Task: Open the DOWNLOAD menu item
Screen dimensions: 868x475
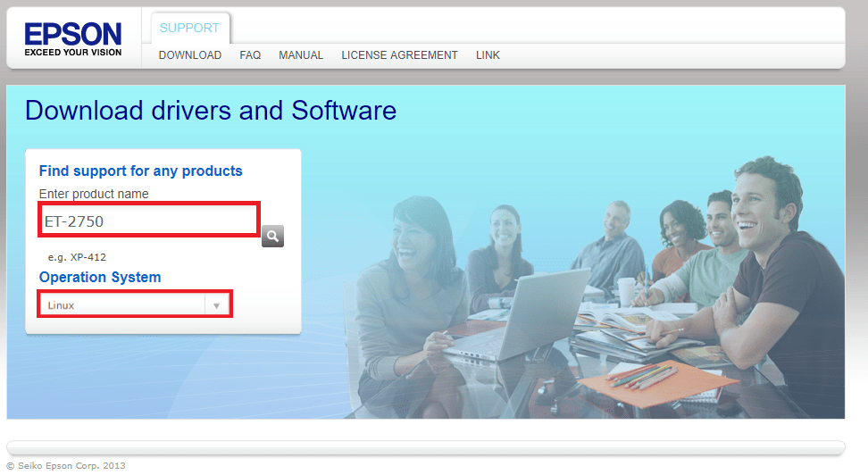Action: (x=190, y=55)
